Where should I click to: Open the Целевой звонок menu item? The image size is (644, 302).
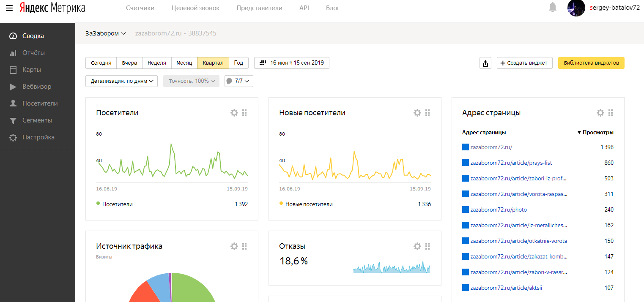point(196,8)
